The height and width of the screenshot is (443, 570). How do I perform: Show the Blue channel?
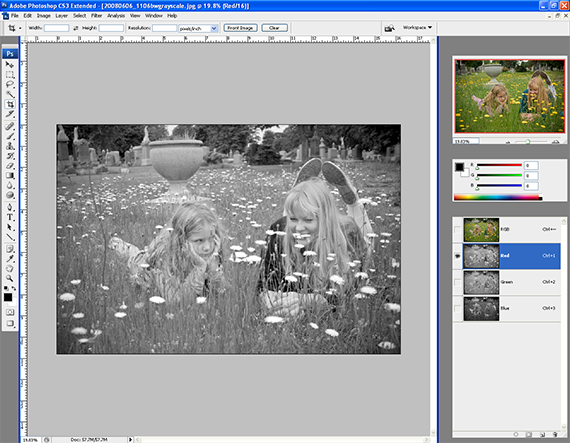[x=457, y=308]
